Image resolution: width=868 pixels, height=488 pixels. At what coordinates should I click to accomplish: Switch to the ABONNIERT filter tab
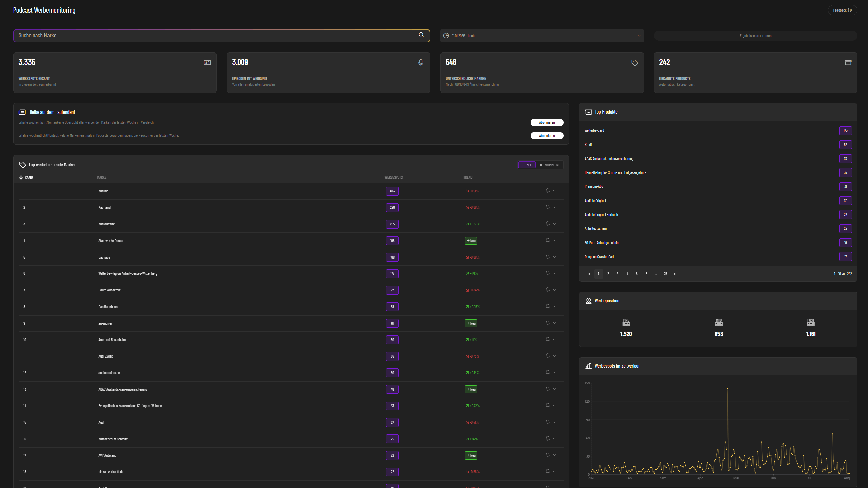tap(549, 165)
